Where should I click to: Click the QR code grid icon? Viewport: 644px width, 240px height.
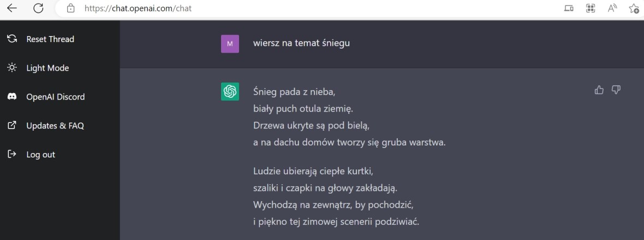click(591, 8)
